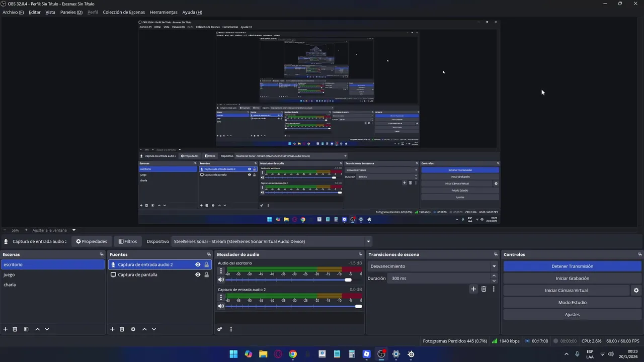
Task: Move the selected scene up
Action: click(x=37, y=329)
